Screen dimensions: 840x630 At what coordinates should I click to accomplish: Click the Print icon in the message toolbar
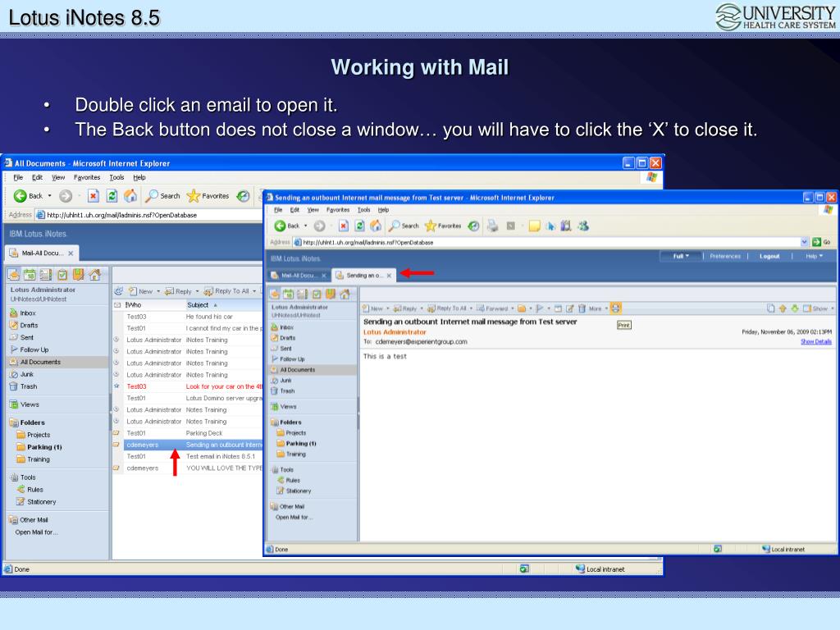[615, 308]
